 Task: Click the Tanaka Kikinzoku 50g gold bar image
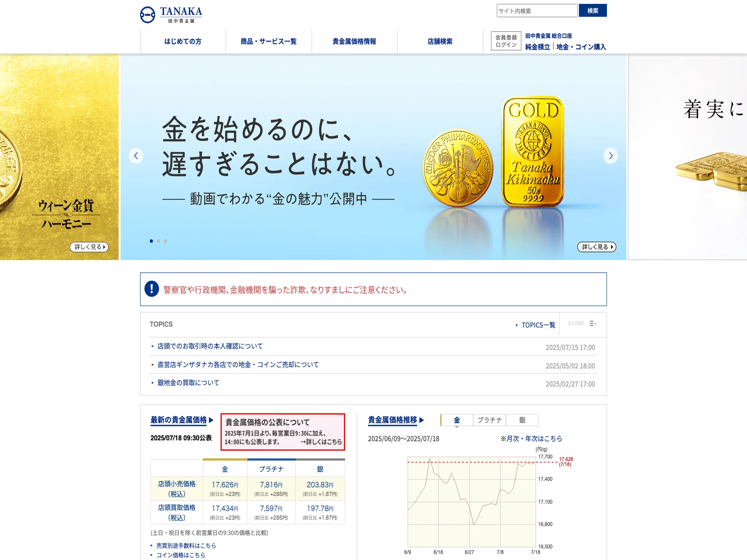point(533,152)
